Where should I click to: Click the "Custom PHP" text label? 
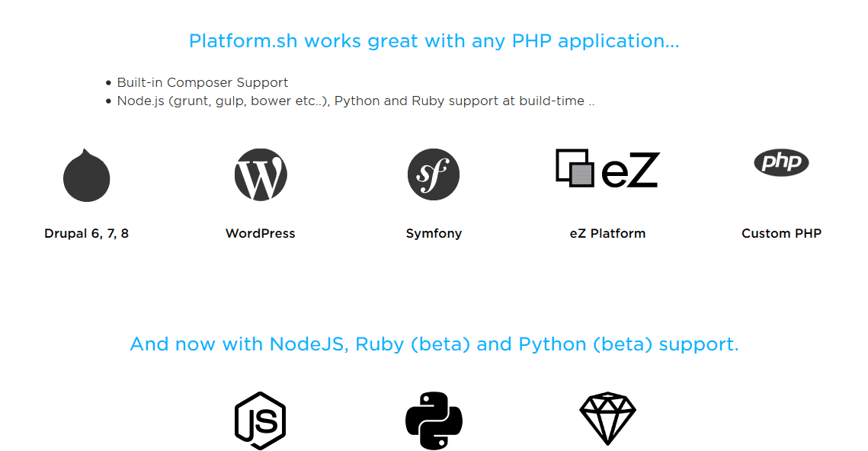coord(781,234)
